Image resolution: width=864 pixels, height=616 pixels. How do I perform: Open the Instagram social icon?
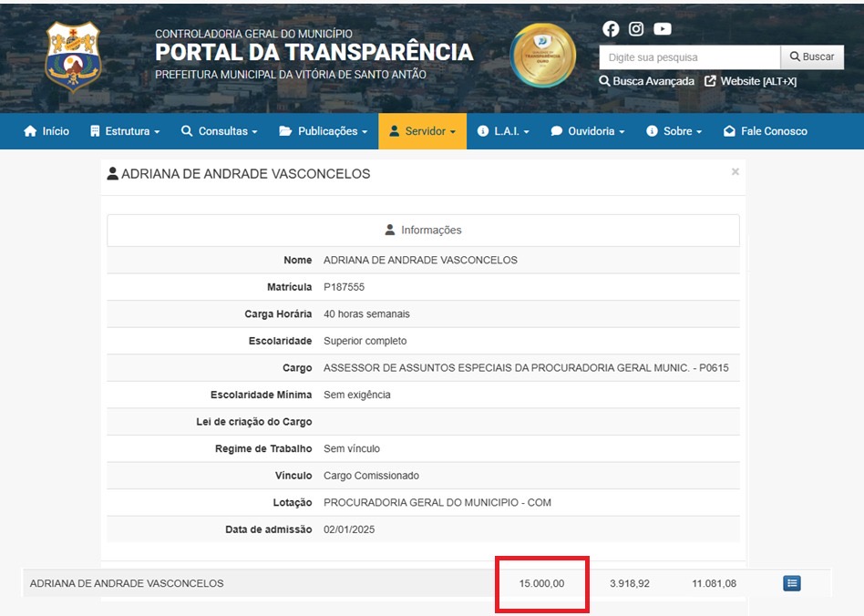(x=636, y=29)
